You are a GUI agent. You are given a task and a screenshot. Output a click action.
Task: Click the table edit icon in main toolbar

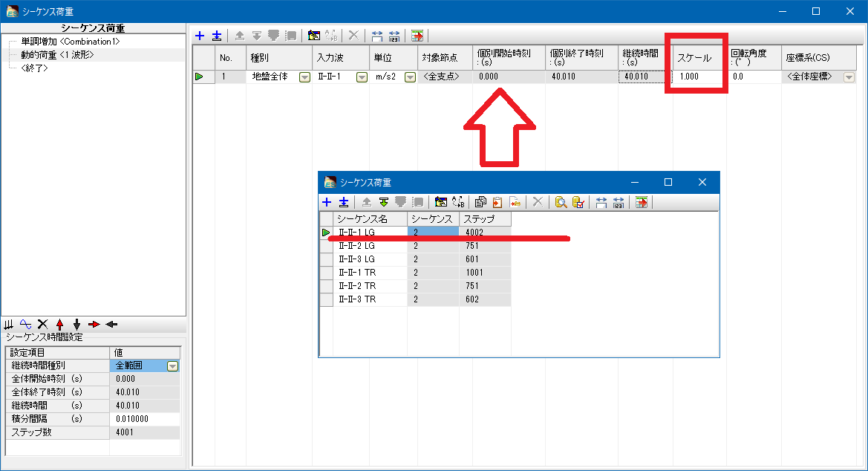[x=314, y=36]
